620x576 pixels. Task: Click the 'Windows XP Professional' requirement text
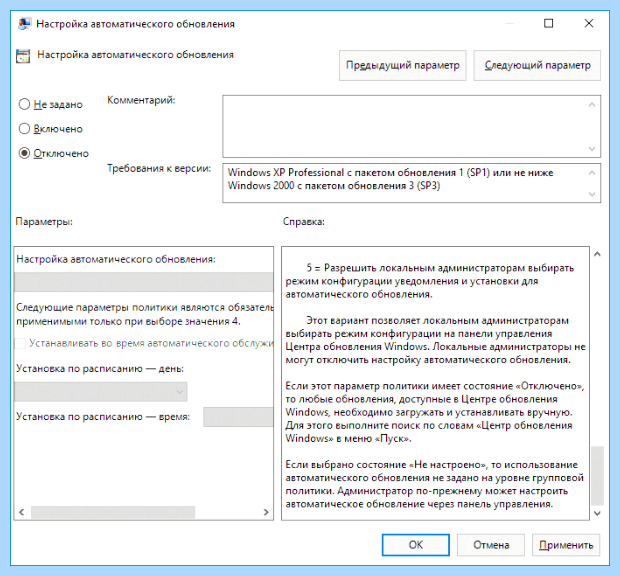pyautogui.click(x=286, y=173)
